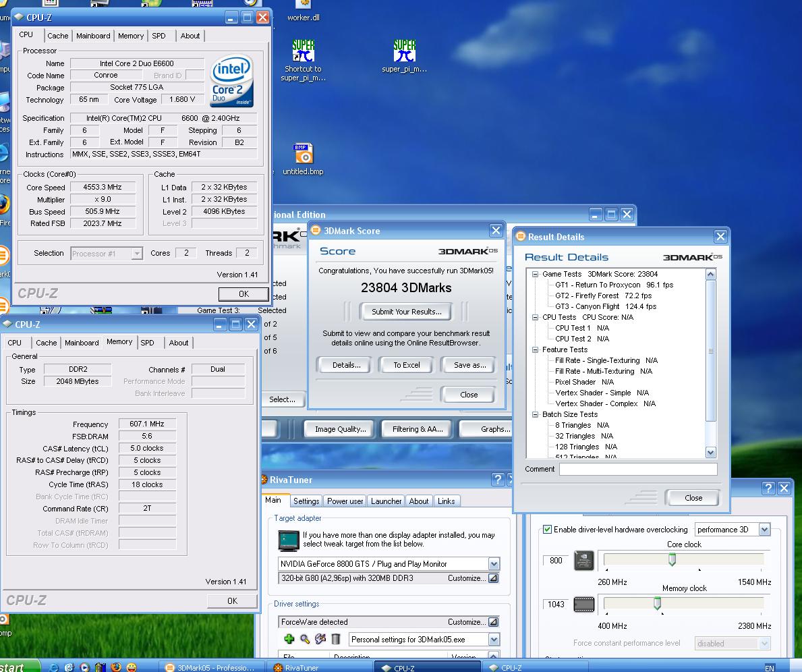Click the Intel Core 2 Duo logo
The height and width of the screenshot is (672, 802).
pos(233,81)
